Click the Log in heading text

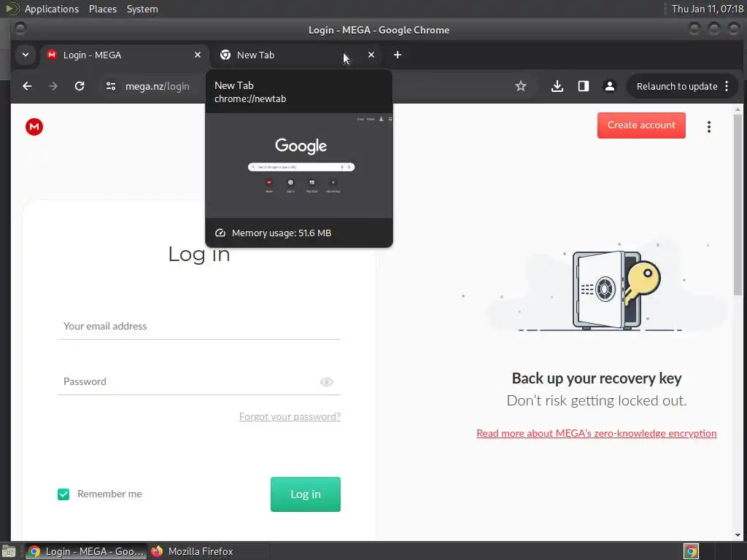199,254
